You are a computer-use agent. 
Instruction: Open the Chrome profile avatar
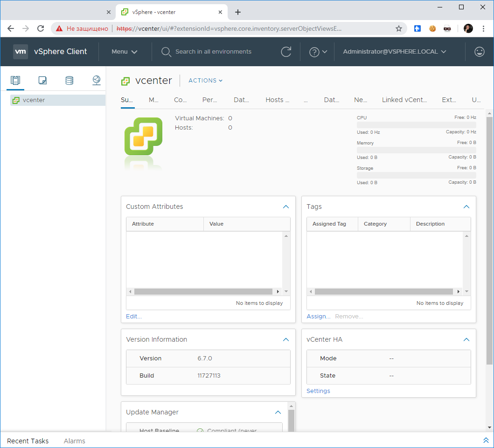point(468,28)
